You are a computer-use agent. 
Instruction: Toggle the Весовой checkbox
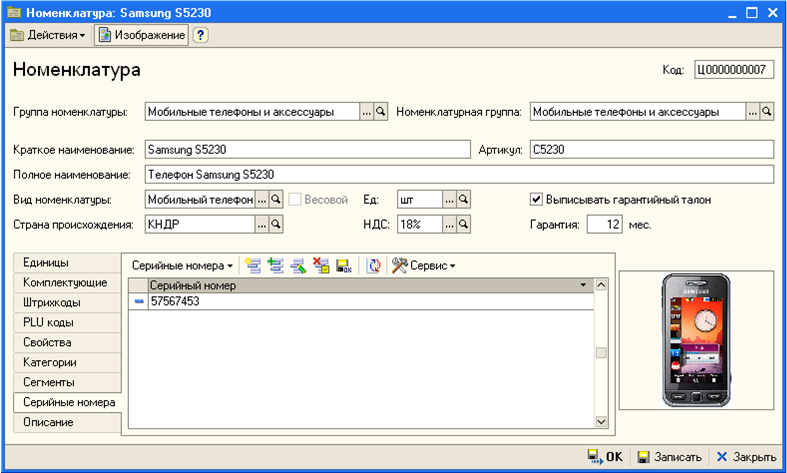295,199
